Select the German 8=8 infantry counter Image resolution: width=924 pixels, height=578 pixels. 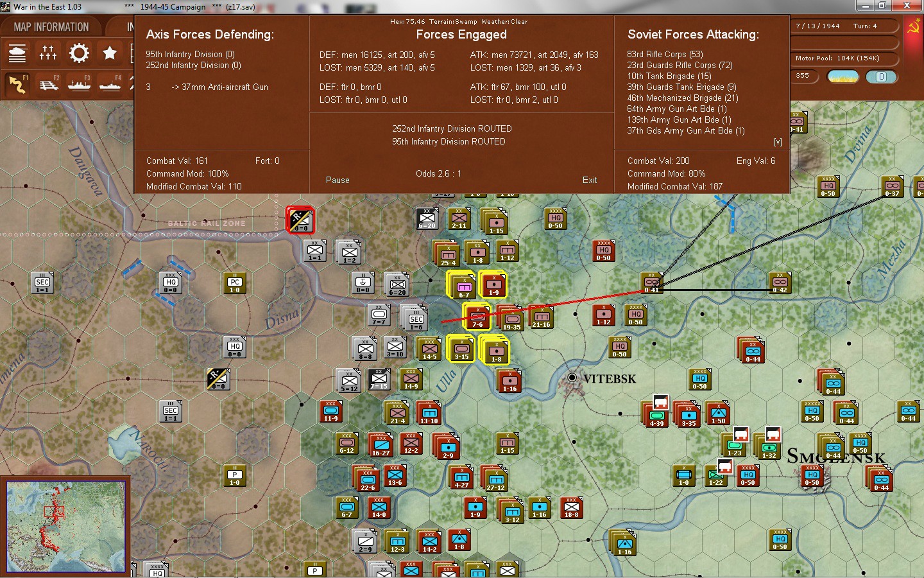[x=364, y=349]
